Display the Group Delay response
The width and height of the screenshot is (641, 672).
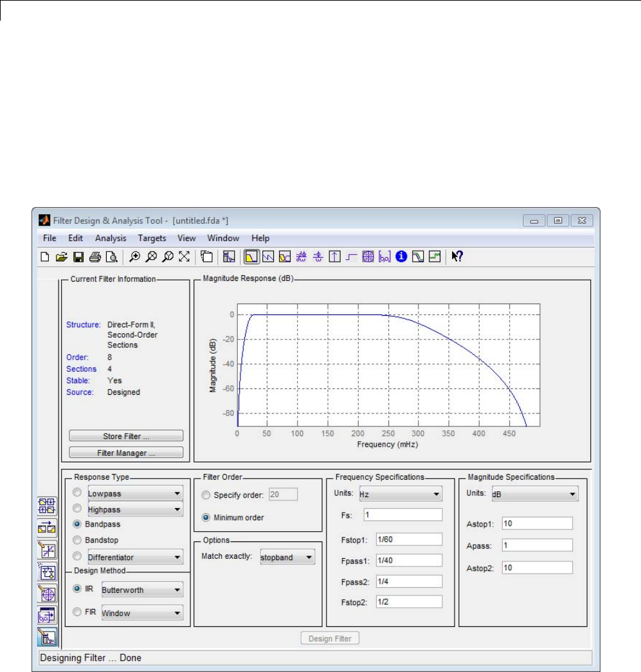point(302,257)
